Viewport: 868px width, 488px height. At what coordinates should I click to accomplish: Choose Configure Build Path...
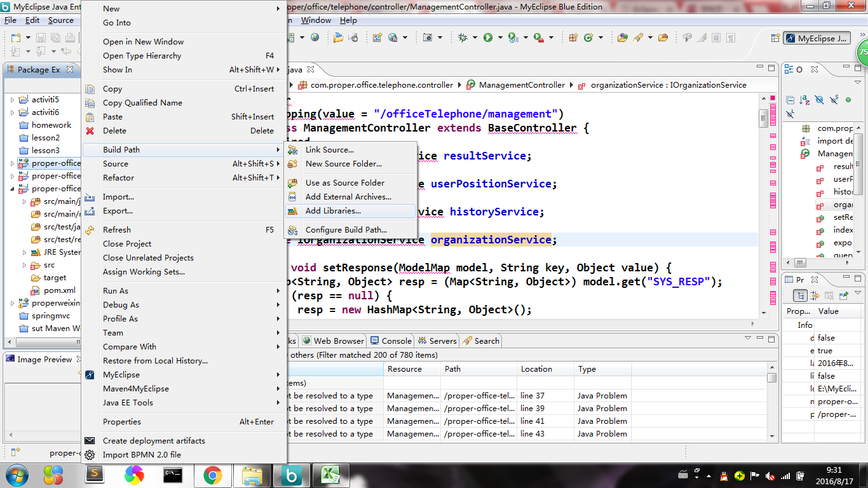pyautogui.click(x=350, y=230)
